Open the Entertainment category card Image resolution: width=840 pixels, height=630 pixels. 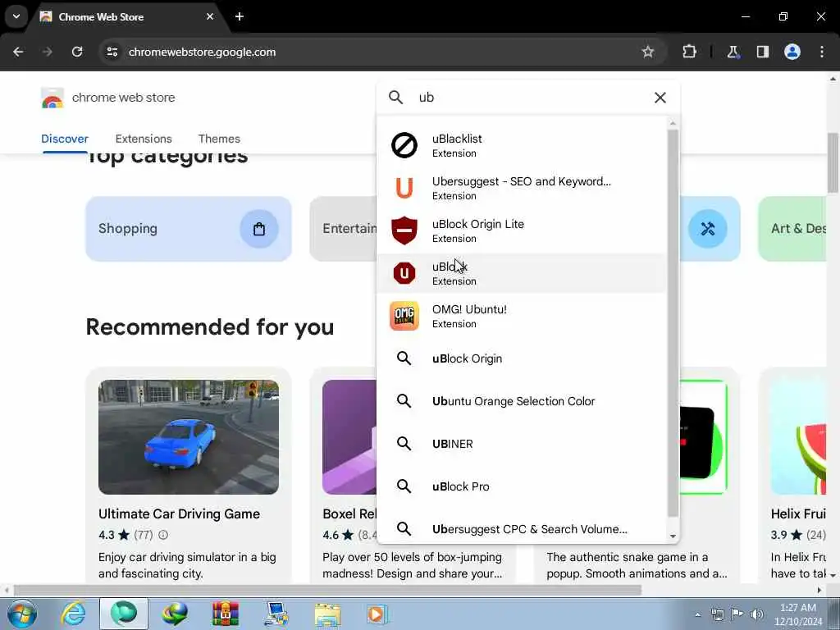(344, 229)
